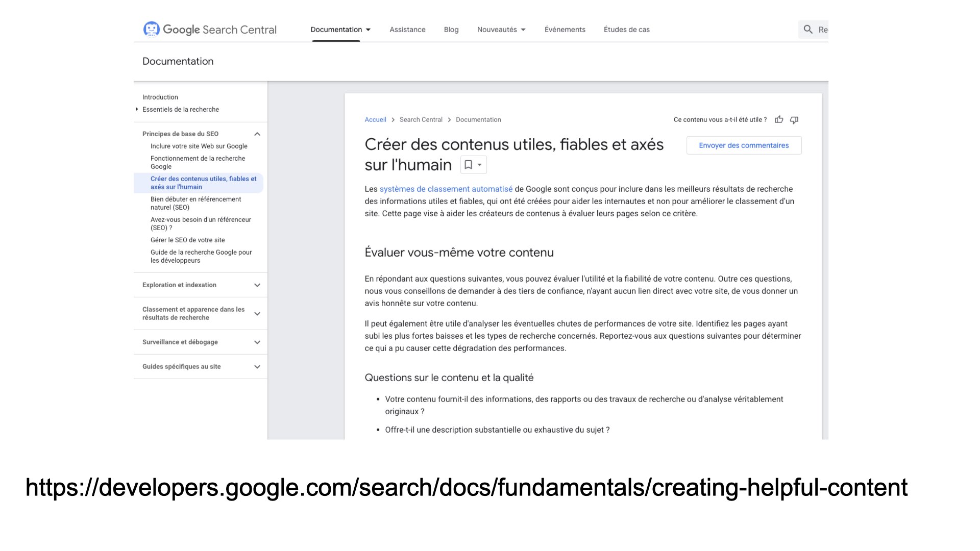Click 'Ce contenu vous a-t-il été utile ?' text
The width and height of the screenshot is (980, 551).
720,119
